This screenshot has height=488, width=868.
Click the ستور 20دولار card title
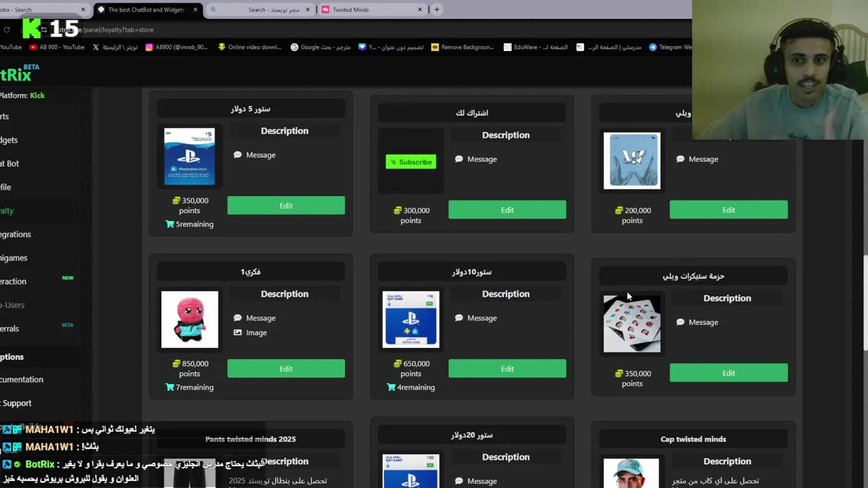(x=472, y=434)
